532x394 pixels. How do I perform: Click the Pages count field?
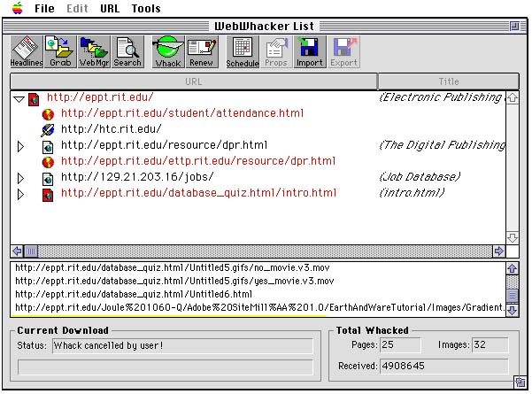(x=400, y=345)
